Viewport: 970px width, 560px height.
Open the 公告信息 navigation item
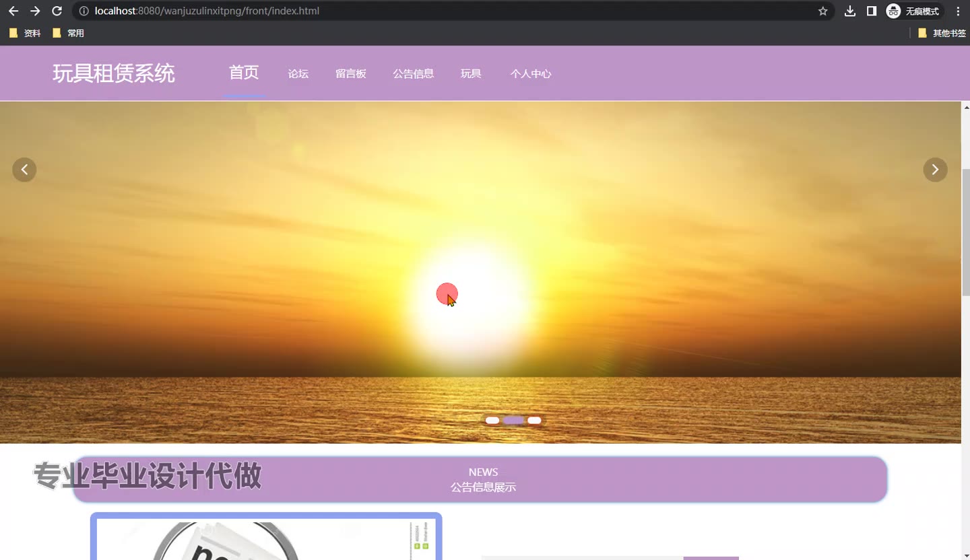(x=414, y=74)
